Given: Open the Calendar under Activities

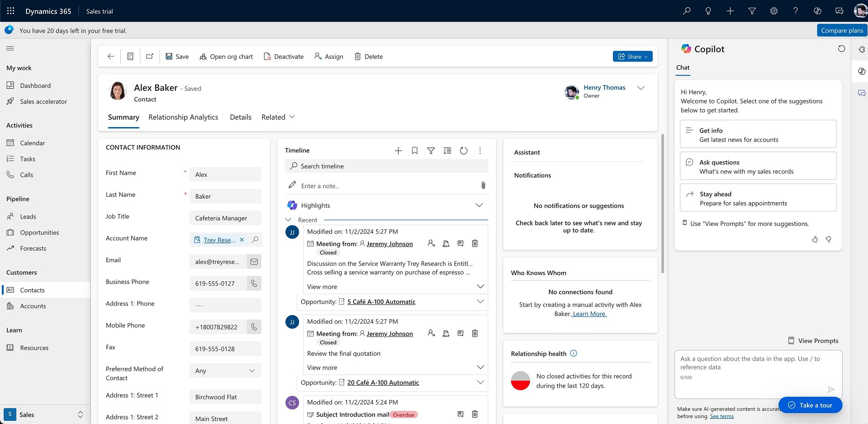Looking at the screenshot, I should pos(32,143).
